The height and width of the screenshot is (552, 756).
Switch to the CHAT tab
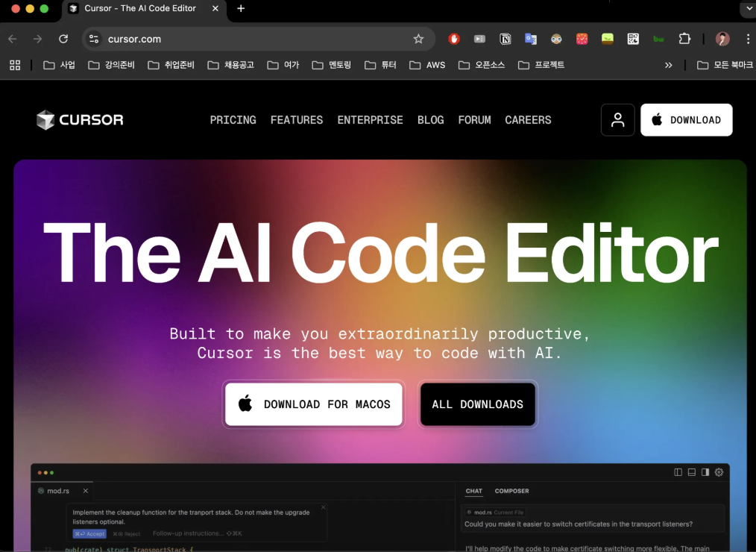click(474, 491)
